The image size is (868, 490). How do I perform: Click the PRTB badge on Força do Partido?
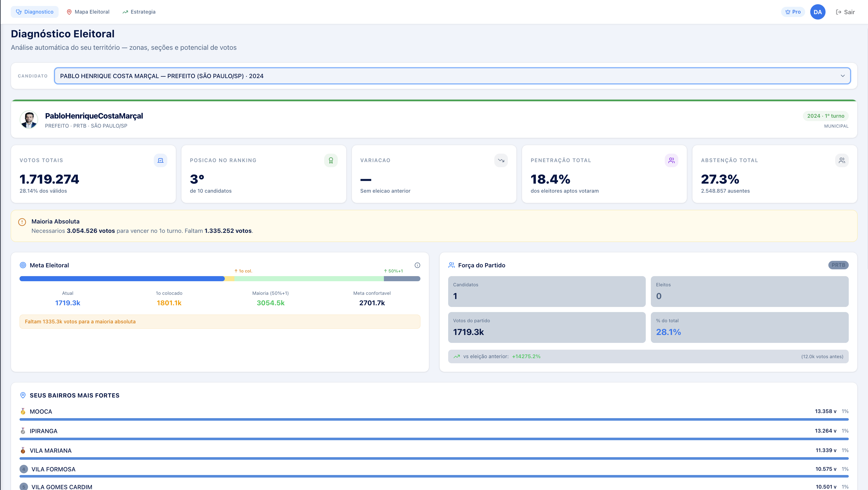point(839,265)
